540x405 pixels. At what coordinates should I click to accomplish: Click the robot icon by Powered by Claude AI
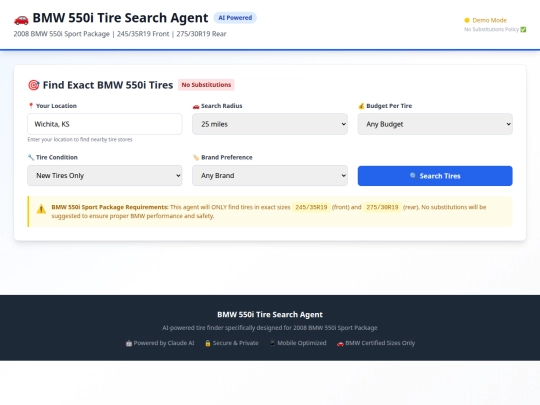[x=128, y=343]
